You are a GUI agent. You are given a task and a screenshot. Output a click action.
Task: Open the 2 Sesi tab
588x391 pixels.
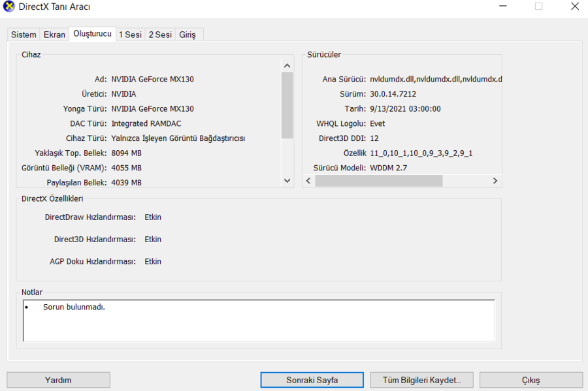pos(160,35)
